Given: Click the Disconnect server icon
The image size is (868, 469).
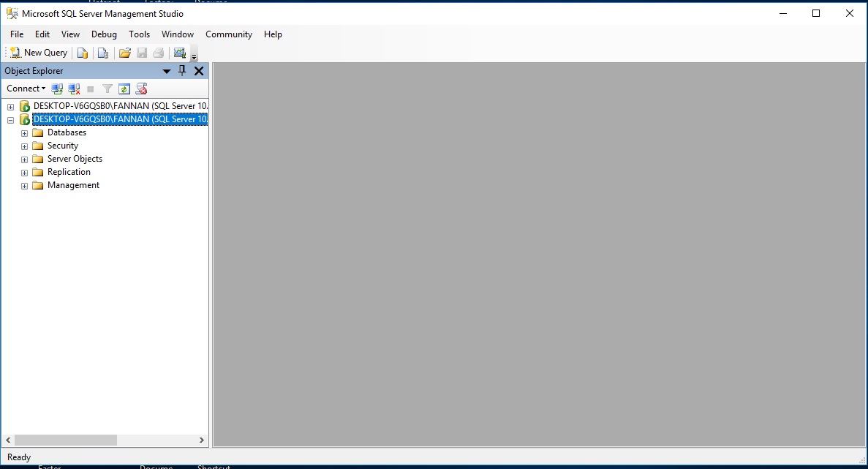Looking at the screenshot, I should pyautogui.click(x=74, y=89).
